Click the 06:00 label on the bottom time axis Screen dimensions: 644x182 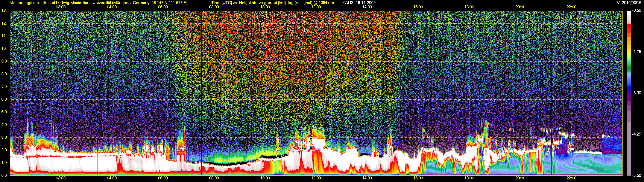tap(163, 178)
